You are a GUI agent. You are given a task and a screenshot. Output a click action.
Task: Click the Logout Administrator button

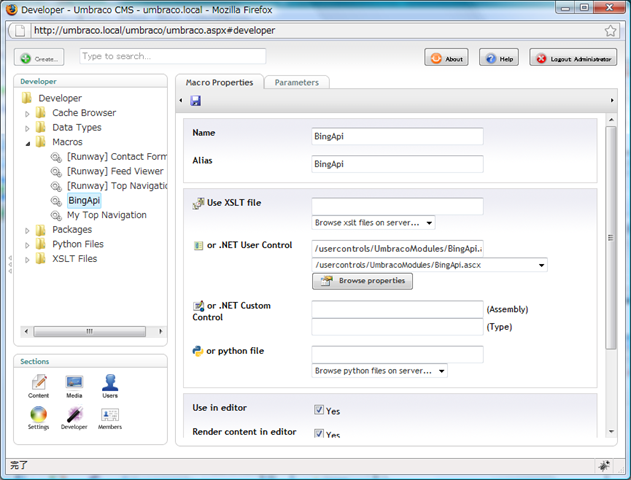573,58
